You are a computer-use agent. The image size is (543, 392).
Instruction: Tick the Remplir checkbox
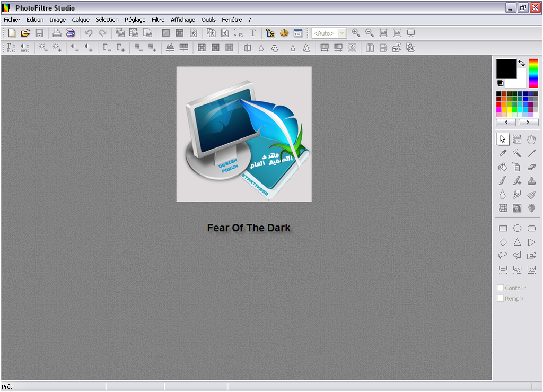(x=500, y=299)
